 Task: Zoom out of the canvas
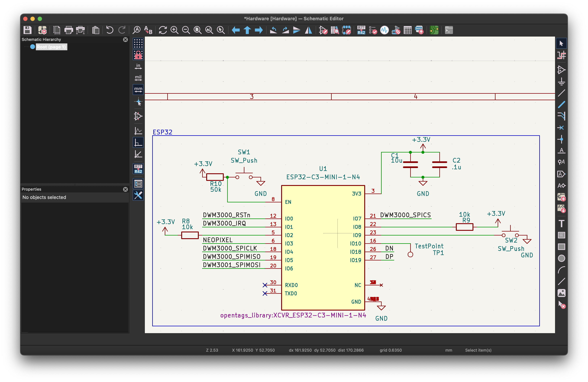coord(186,30)
